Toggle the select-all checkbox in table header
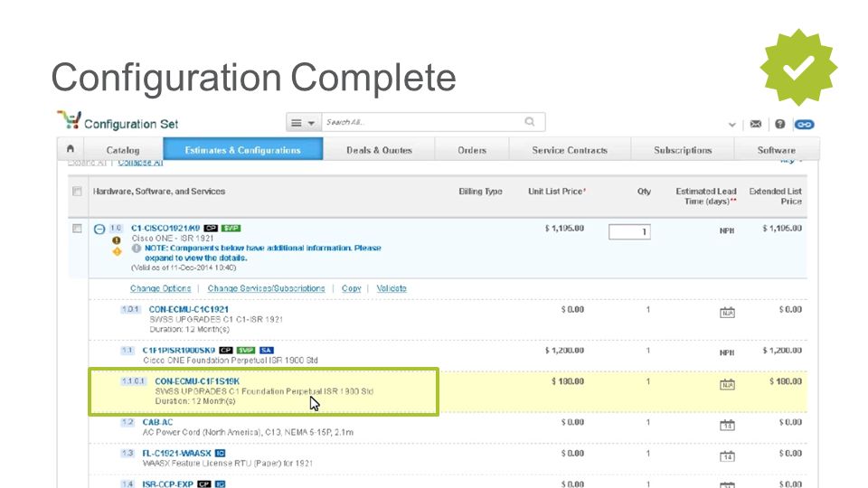 [x=77, y=192]
